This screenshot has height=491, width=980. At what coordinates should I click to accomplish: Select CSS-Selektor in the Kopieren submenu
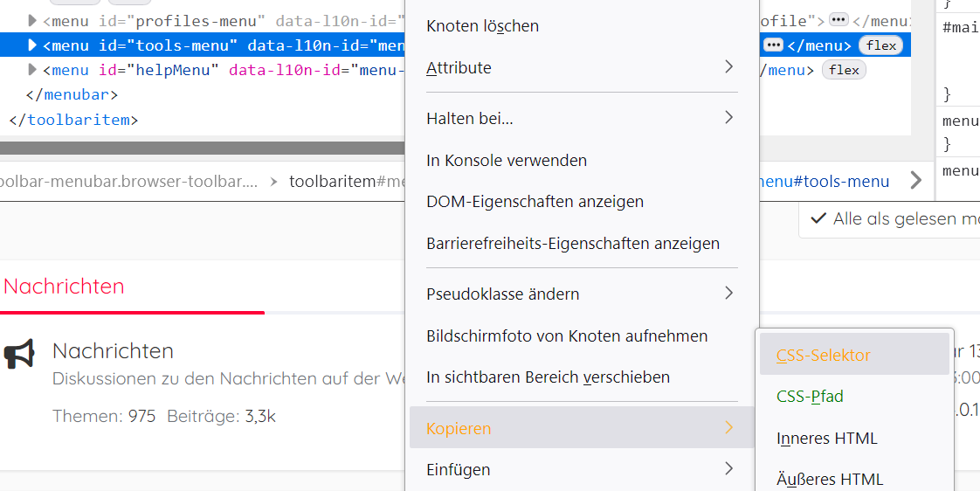(823, 356)
